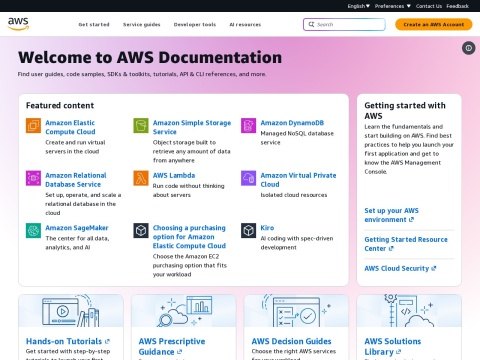Open Amazon Simple Storage Service link
Image resolution: width=480 pixels, height=360 pixels.
[192, 127]
